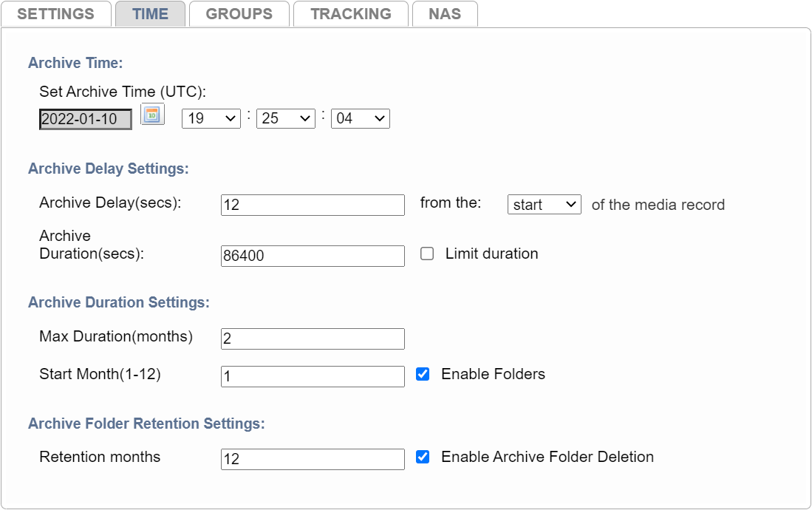Disable Enable Archive Folder Deletion checkbox
The height and width of the screenshot is (510, 812).
coord(423,457)
